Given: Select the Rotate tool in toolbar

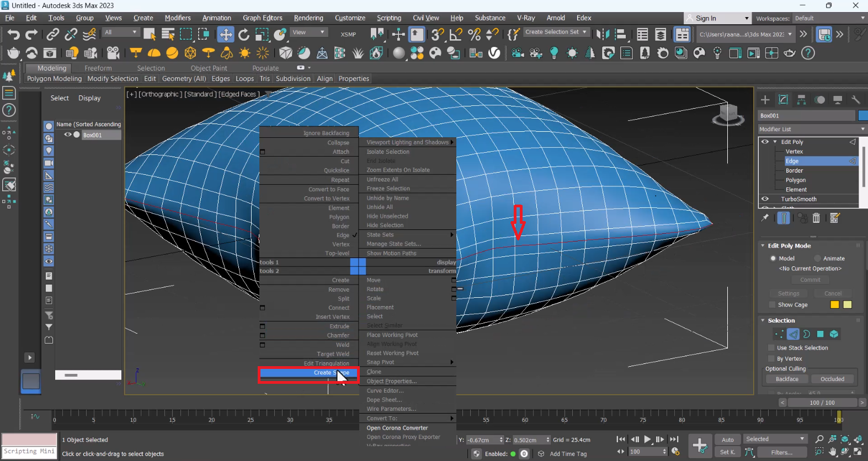Looking at the screenshot, I should pyautogui.click(x=244, y=35).
